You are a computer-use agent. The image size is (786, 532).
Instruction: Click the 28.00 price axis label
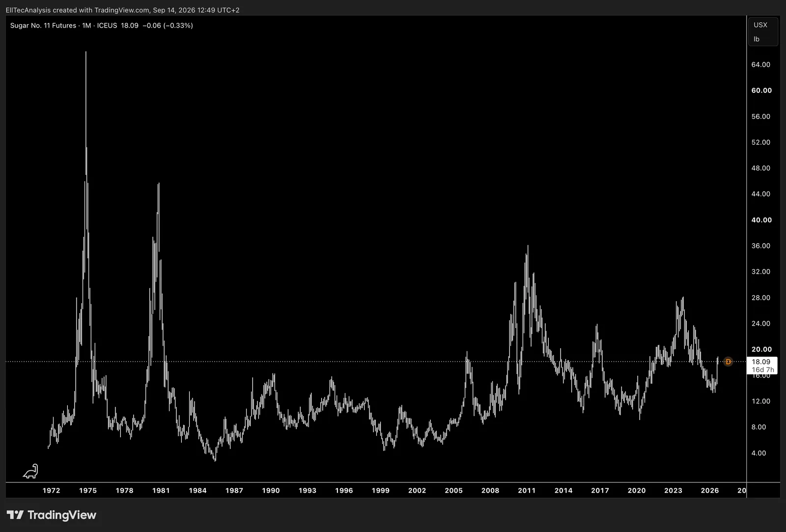(x=761, y=298)
